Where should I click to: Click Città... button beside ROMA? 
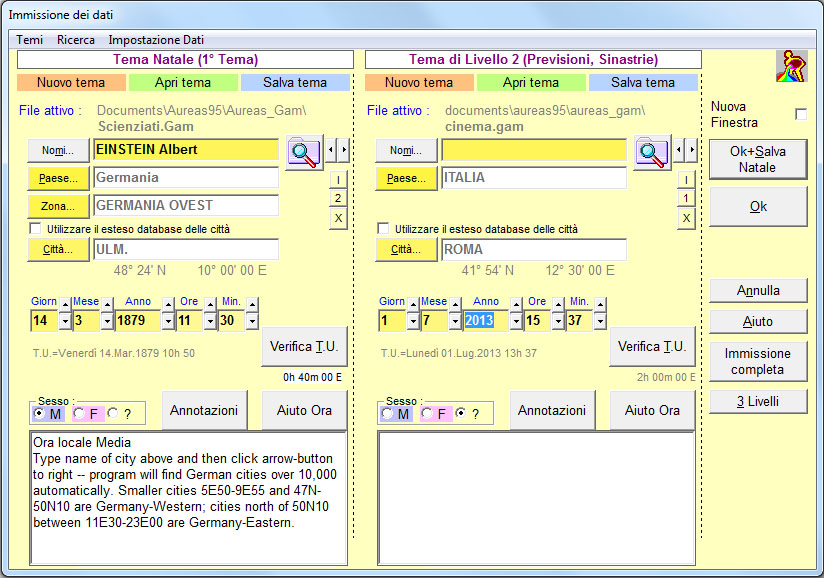[406, 249]
